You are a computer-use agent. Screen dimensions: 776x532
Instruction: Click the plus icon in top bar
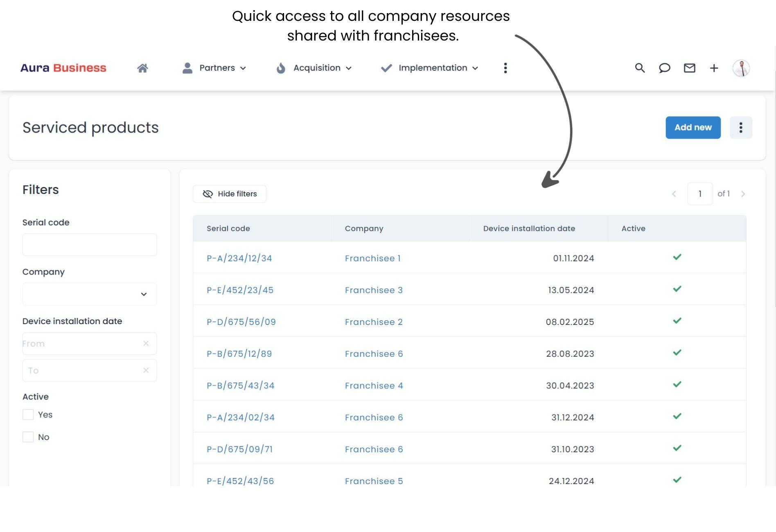click(714, 68)
